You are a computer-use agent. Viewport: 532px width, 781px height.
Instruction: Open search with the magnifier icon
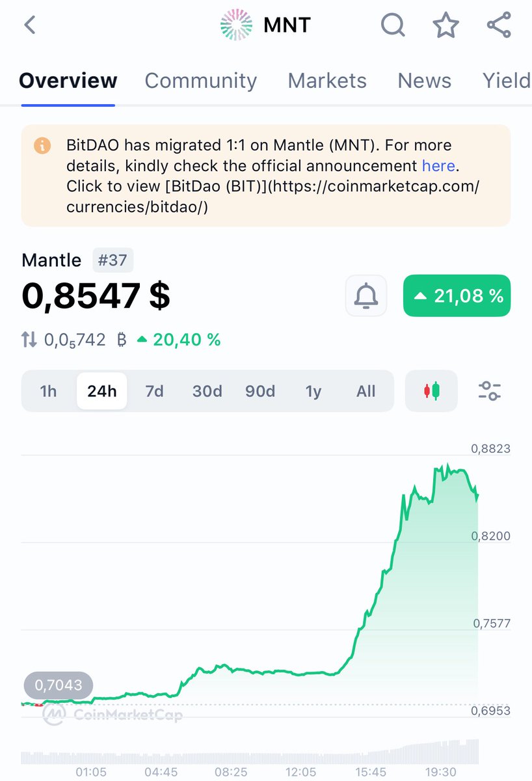tap(393, 25)
